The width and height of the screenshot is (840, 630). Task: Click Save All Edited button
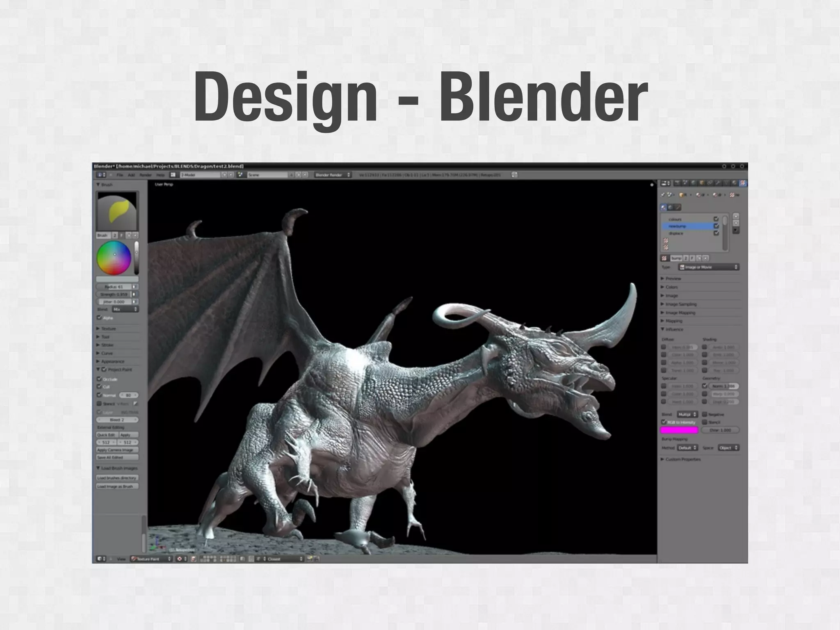(117, 457)
